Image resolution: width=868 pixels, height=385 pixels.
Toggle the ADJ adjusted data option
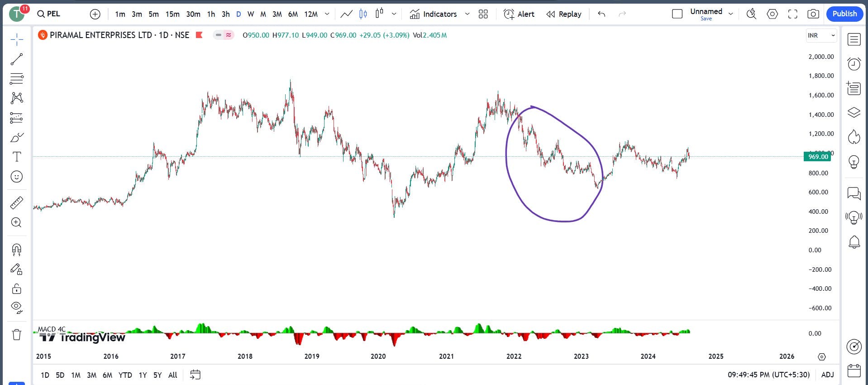coord(828,375)
